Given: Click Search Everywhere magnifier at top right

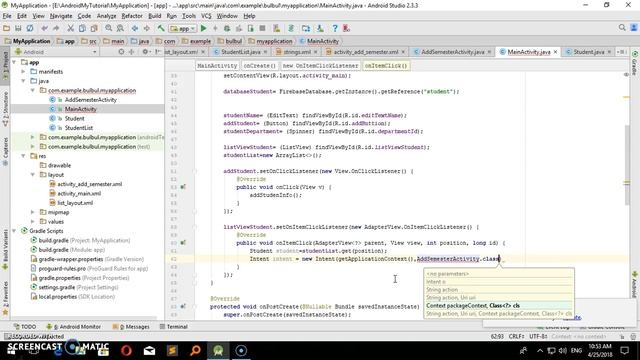Looking at the screenshot, I should (622, 27).
